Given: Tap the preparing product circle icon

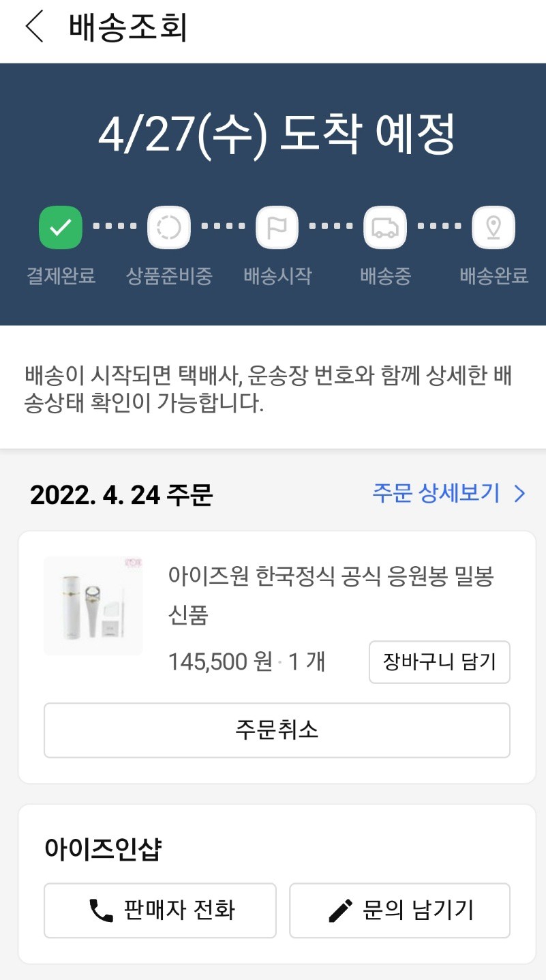Looking at the screenshot, I should 168,227.
